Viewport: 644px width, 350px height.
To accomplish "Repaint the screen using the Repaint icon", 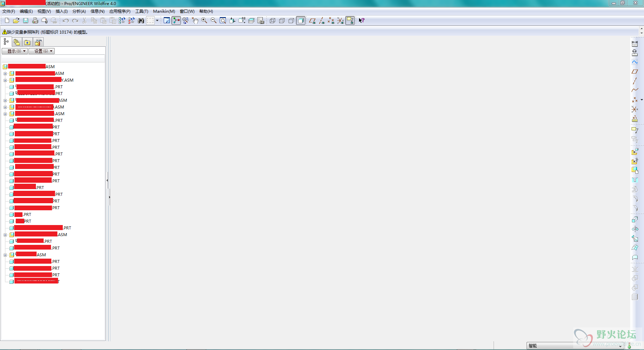I will click(x=167, y=20).
